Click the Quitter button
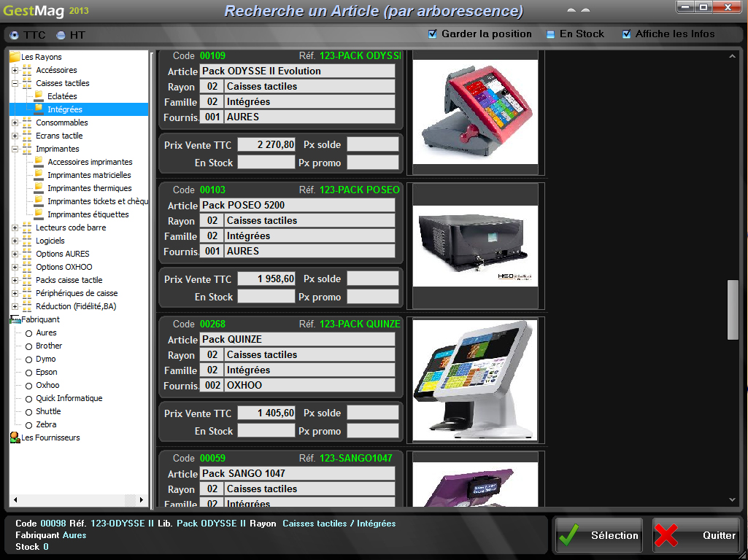The width and height of the screenshot is (748, 560). 696,535
